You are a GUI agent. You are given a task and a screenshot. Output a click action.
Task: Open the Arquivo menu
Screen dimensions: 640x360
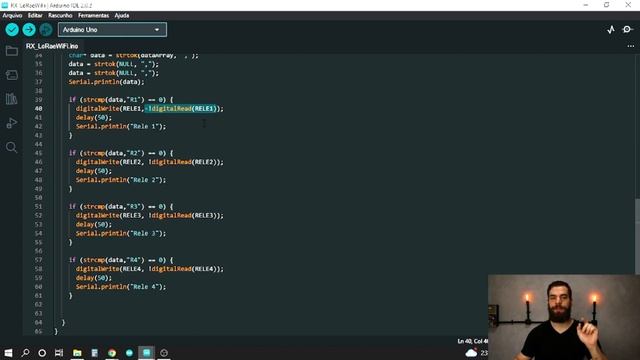[12, 16]
